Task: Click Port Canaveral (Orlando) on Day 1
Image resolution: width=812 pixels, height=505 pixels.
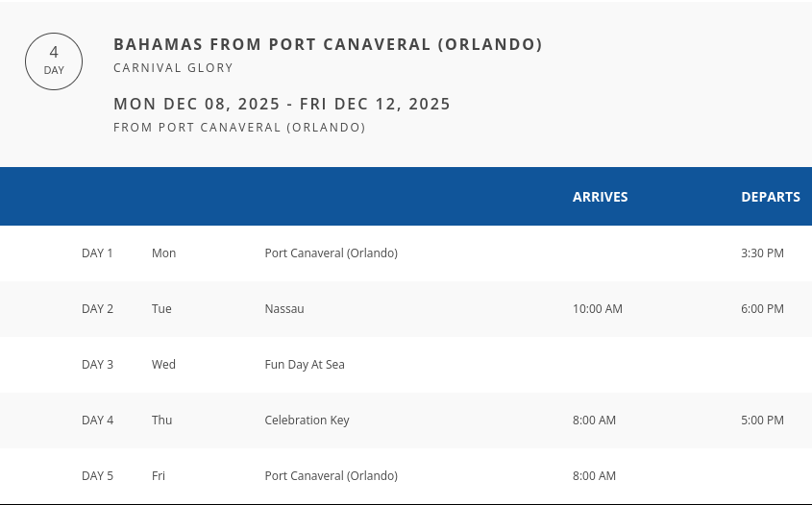Action: [x=331, y=253]
